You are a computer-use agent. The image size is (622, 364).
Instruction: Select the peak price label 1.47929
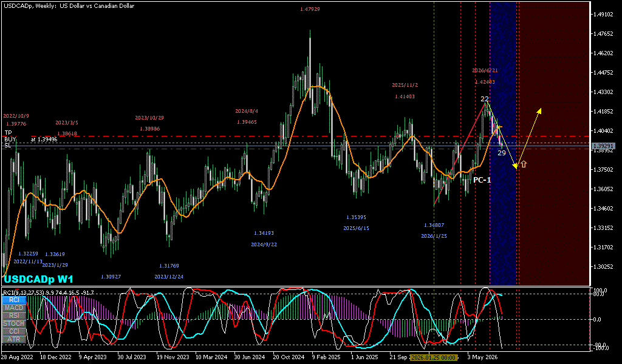point(310,8)
